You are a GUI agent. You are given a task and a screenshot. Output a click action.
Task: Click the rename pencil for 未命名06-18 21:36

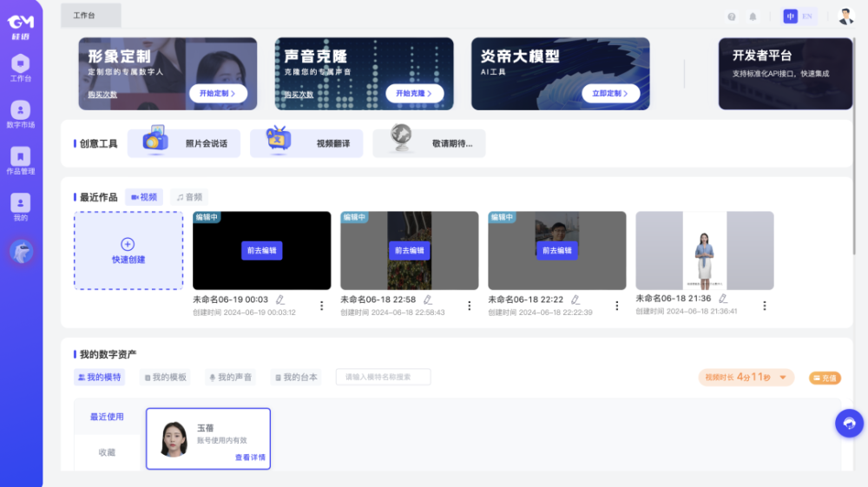tap(723, 299)
